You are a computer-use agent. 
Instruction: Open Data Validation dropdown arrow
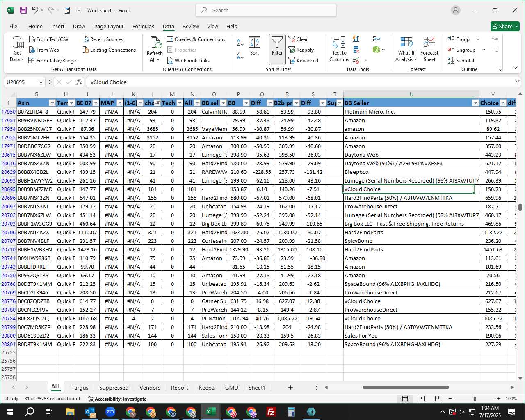[365, 61]
